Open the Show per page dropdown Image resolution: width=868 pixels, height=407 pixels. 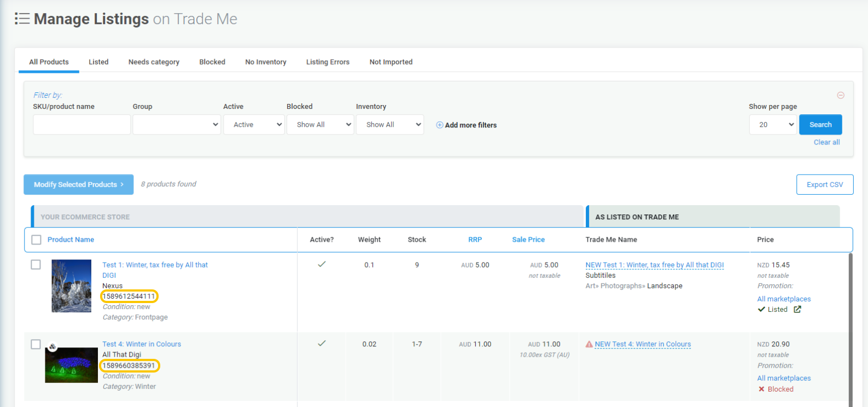pyautogui.click(x=773, y=125)
